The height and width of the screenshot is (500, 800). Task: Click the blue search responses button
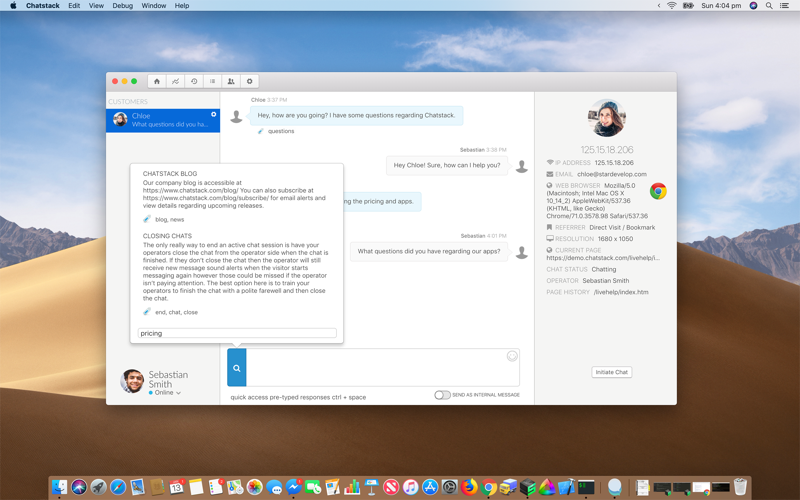237,367
